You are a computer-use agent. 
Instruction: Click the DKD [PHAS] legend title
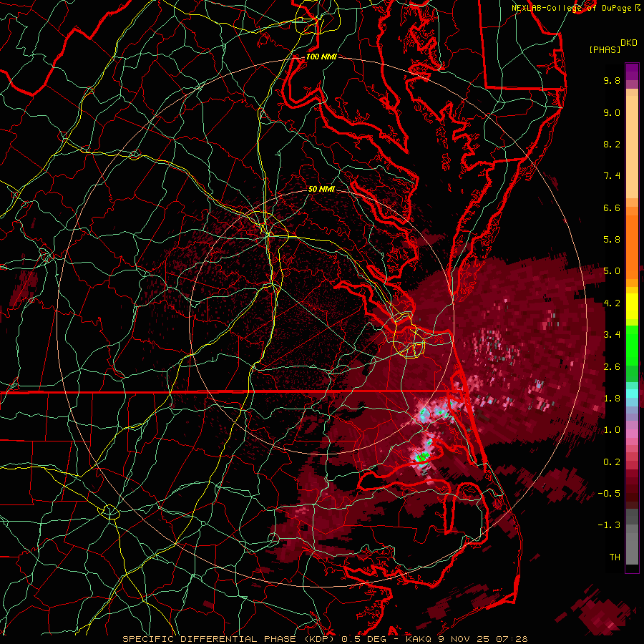tap(613, 46)
